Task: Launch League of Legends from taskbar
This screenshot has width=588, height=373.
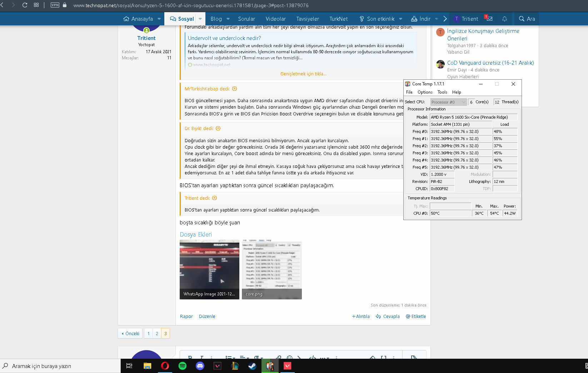Action: click(235, 366)
